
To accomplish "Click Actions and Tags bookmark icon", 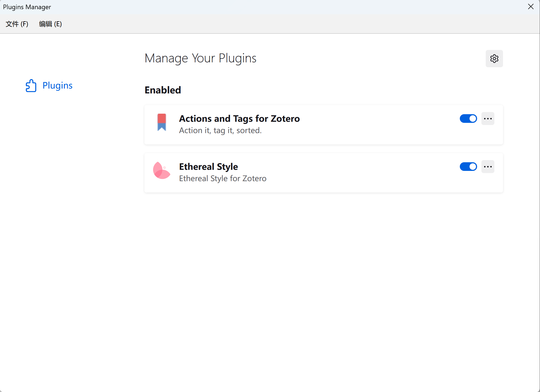I will (162, 122).
